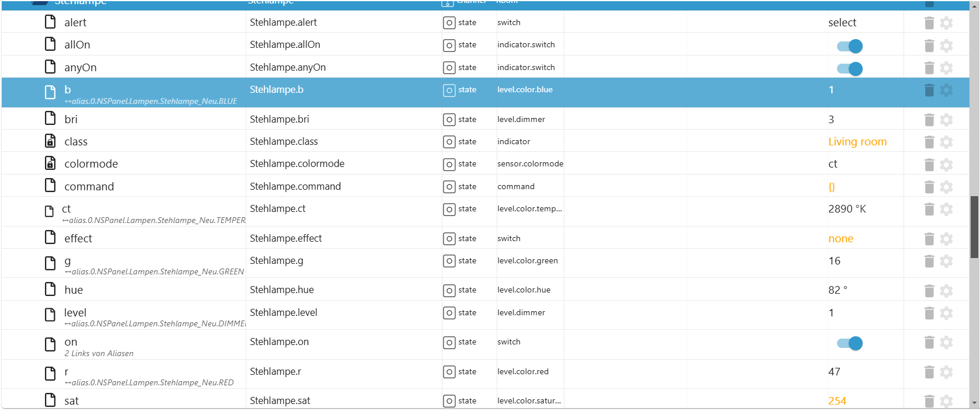This screenshot has height=411, width=980.
Task: Click the effect value none
Action: pyautogui.click(x=841, y=239)
